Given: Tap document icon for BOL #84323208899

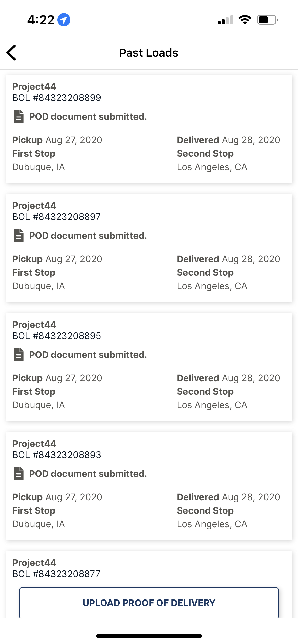Looking at the screenshot, I should 19,117.
